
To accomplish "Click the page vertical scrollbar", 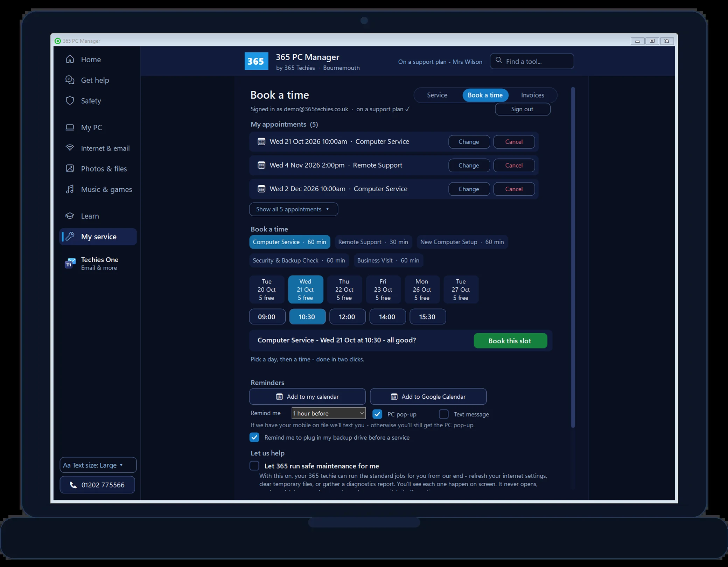I will [x=573, y=257].
